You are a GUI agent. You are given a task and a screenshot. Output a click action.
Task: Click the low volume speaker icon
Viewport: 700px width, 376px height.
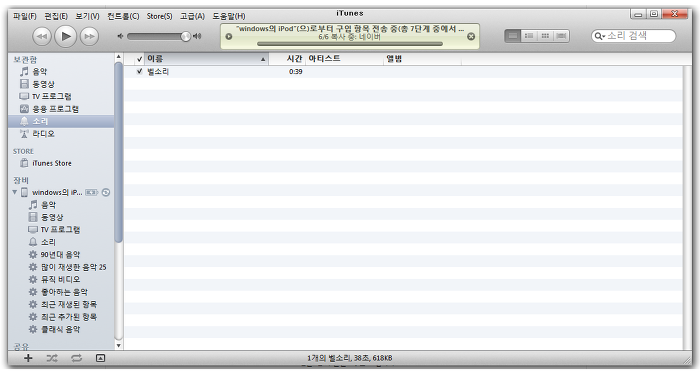pyautogui.click(x=120, y=36)
